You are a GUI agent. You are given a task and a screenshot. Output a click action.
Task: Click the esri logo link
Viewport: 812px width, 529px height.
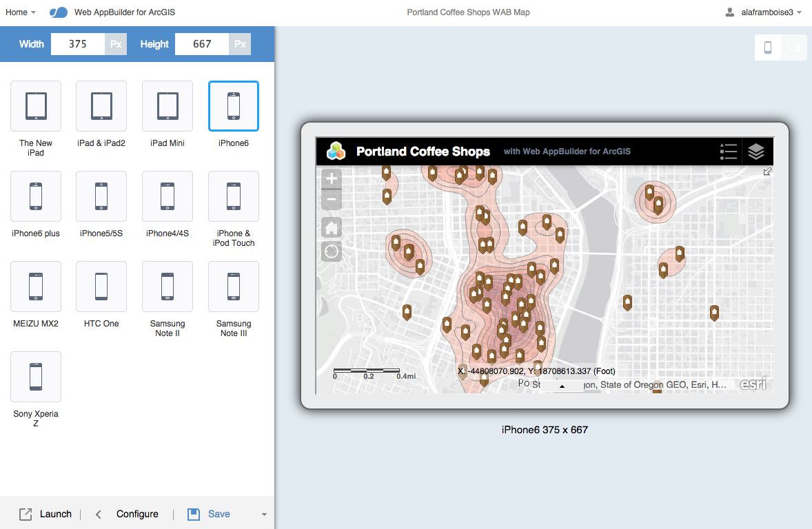(753, 384)
